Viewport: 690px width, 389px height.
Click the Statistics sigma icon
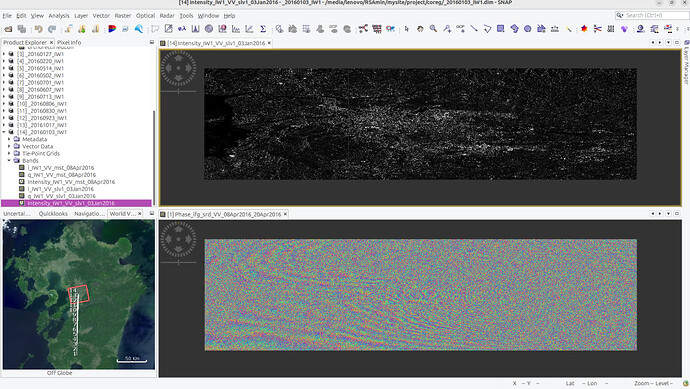(263, 29)
